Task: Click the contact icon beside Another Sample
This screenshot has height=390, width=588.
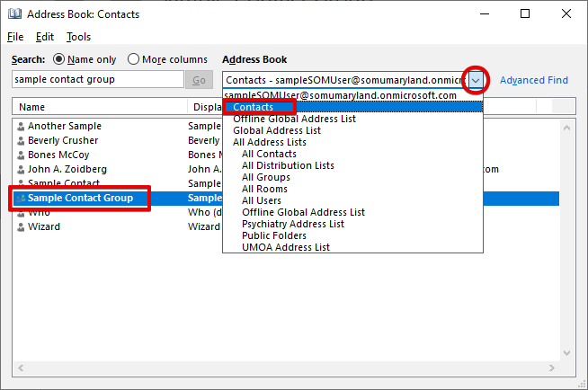Action: tap(21, 127)
